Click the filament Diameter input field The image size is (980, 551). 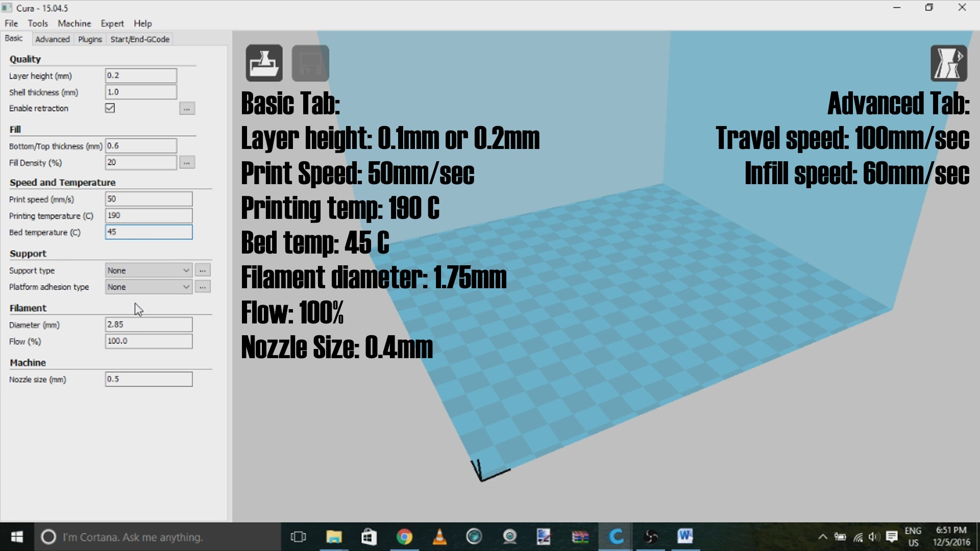pyautogui.click(x=149, y=324)
